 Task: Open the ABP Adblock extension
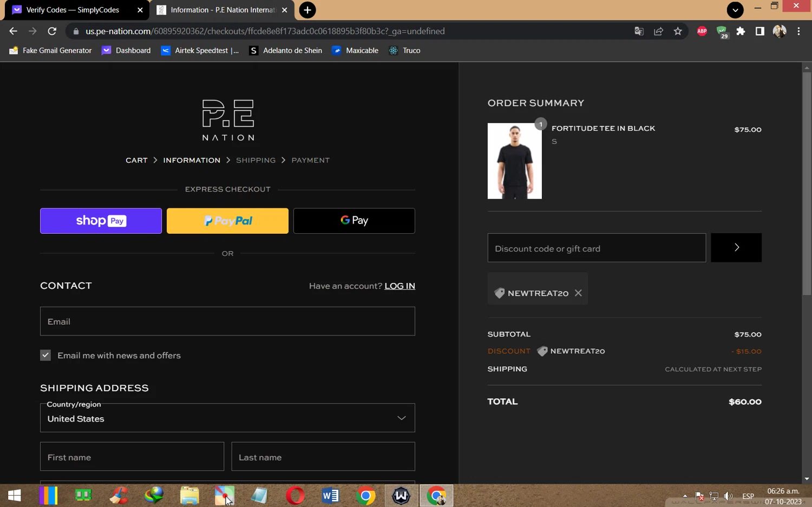[702, 31]
